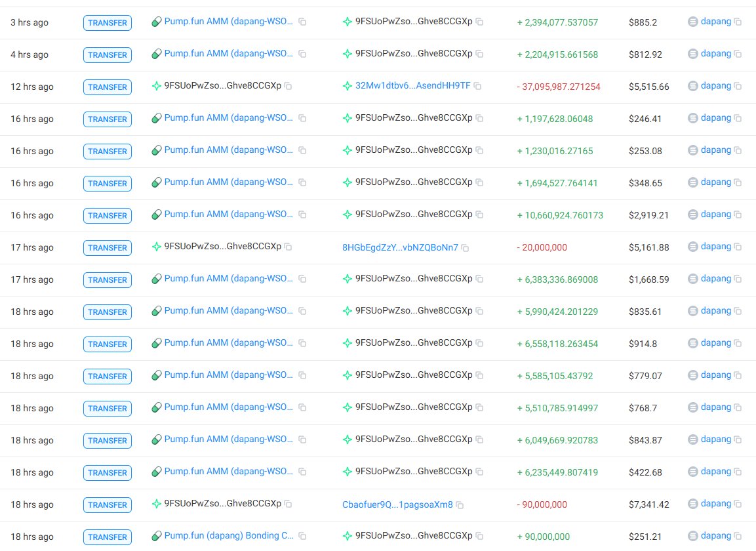Open the Pump.fun (dapang) Bonding C... link
The image size is (756, 551).
click(x=229, y=535)
